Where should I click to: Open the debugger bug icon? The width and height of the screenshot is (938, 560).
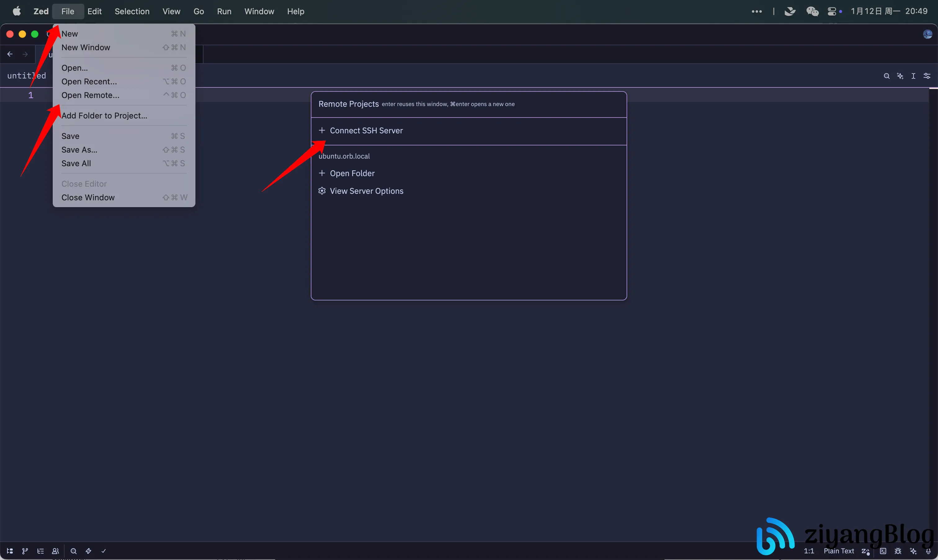[x=898, y=551]
